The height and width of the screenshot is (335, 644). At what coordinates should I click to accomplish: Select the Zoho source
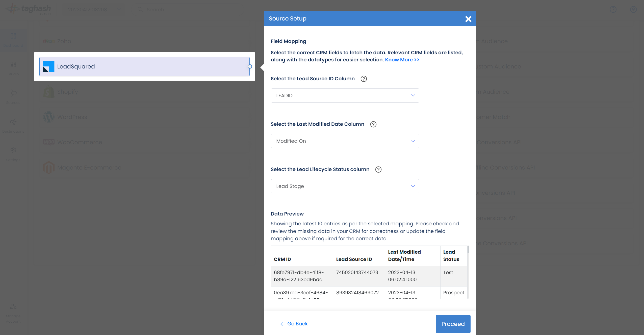(144, 41)
